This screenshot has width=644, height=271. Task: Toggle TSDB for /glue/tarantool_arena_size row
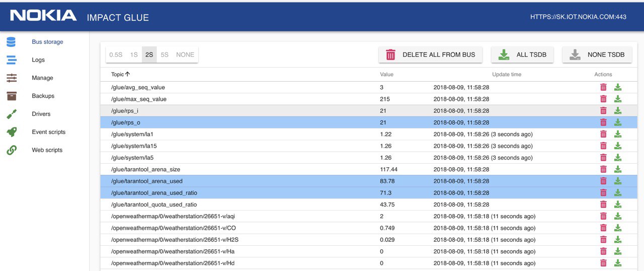tap(618, 169)
